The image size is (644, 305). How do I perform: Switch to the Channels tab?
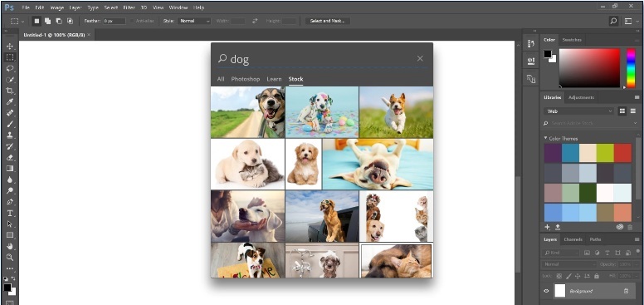tap(573, 239)
